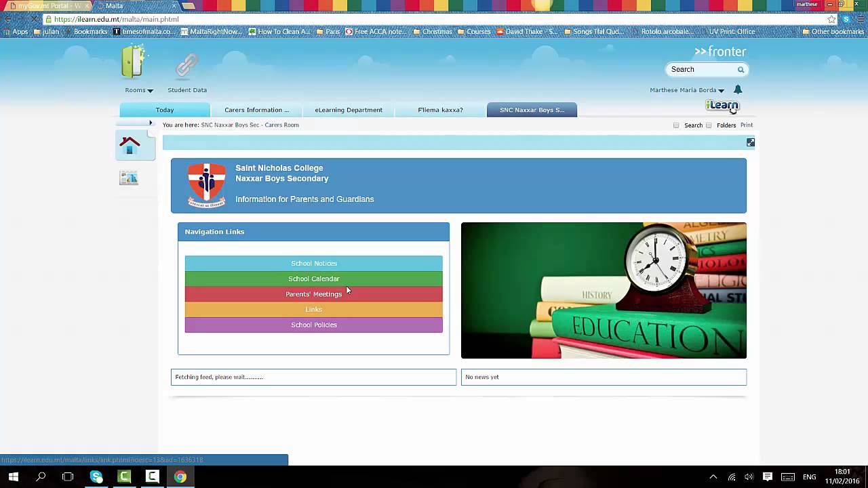This screenshot has width=868, height=488.
Task: Open the Other bookmarks folder
Action: coord(833,32)
